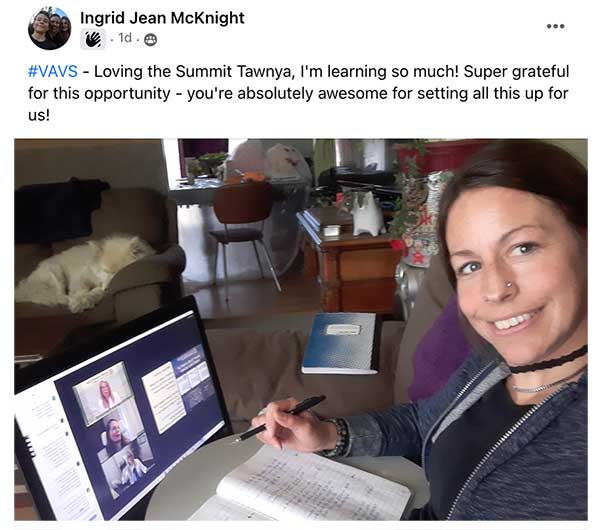This screenshot has height=530, width=600.
Task: Click the top video tile with blonde woman
Action: (103, 393)
